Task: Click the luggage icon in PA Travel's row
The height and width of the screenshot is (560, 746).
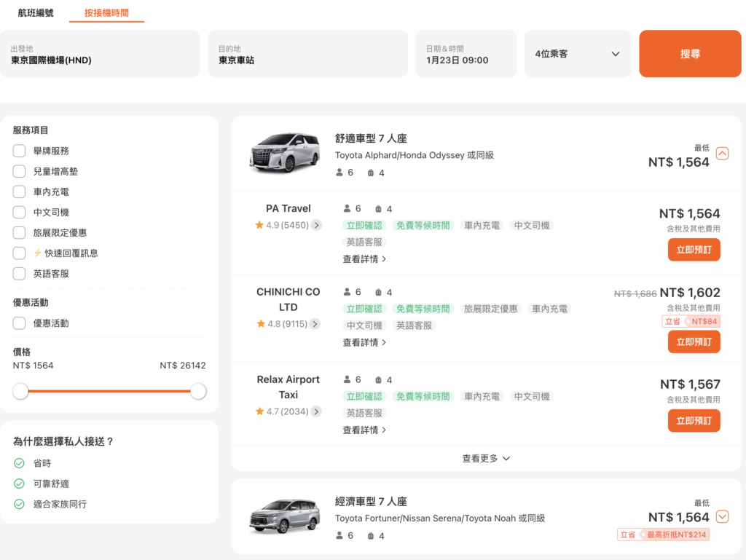Action: point(380,208)
